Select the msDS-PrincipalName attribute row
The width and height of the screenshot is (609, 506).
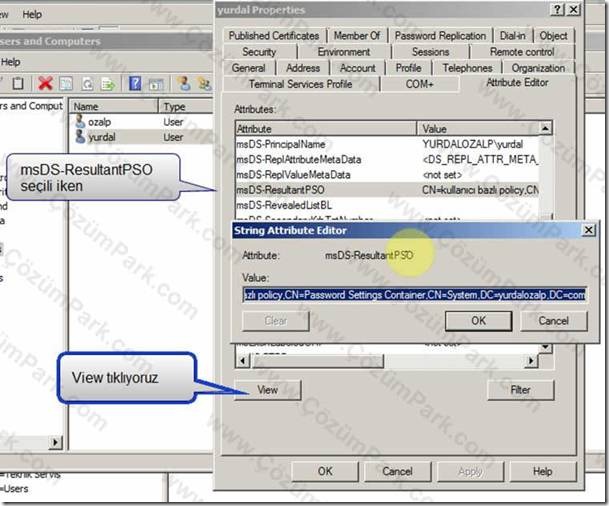tap(387, 144)
